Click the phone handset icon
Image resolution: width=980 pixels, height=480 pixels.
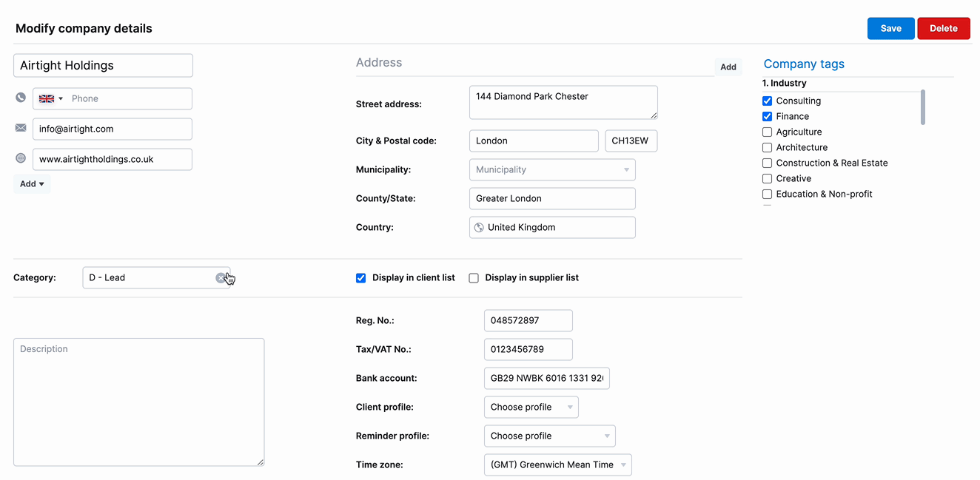[x=21, y=98]
